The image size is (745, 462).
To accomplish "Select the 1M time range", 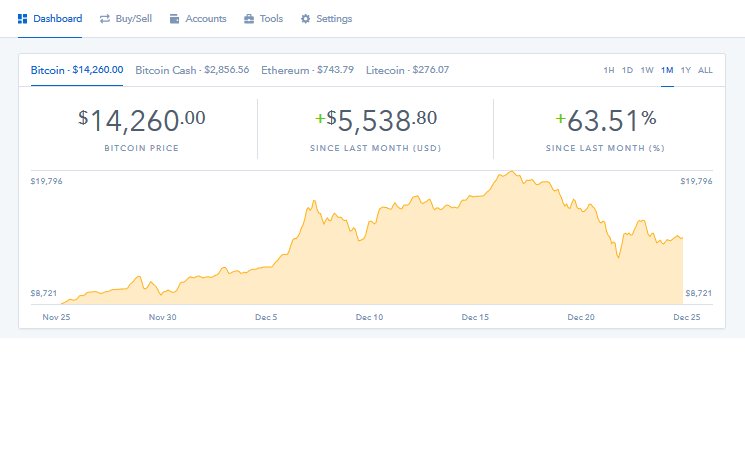I will tap(667, 70).
